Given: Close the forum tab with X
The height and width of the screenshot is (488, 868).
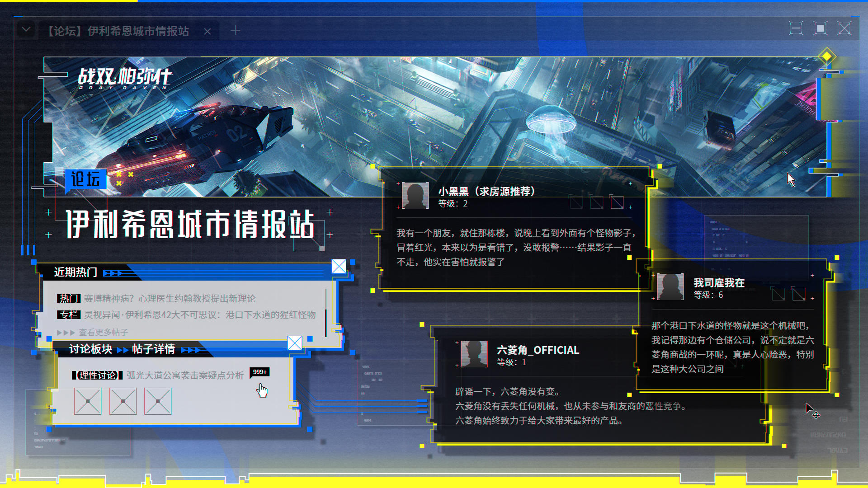Looking at the screenshot, I should (x=208, y=31).
